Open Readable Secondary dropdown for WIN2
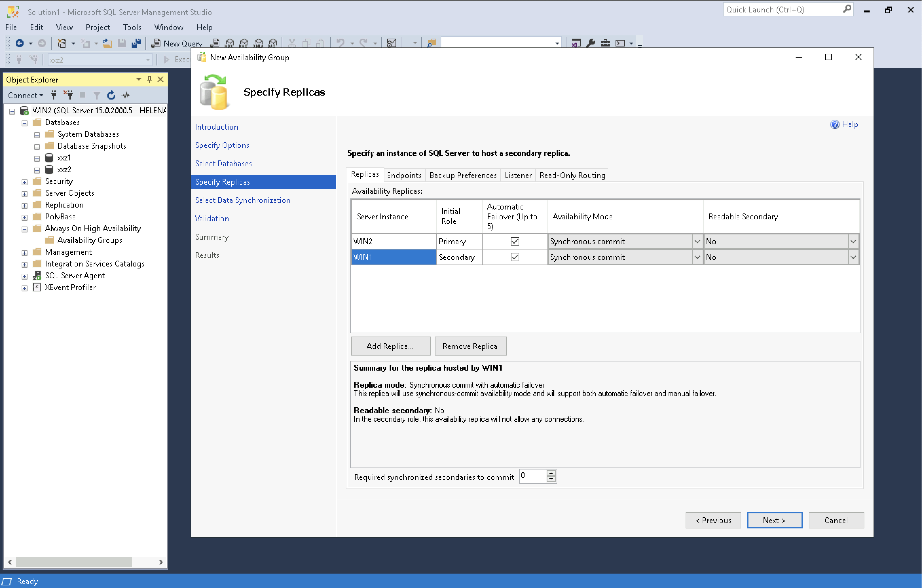Viewport: 922px width, 588px height. pyautogui.click(x=853, y=242)
